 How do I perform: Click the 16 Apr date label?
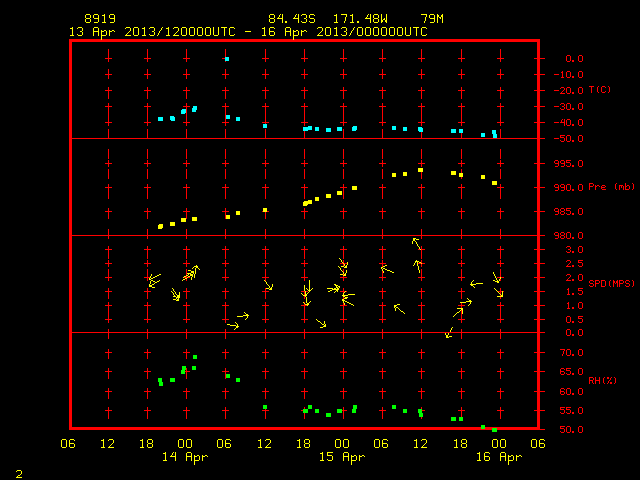point(499,457)
